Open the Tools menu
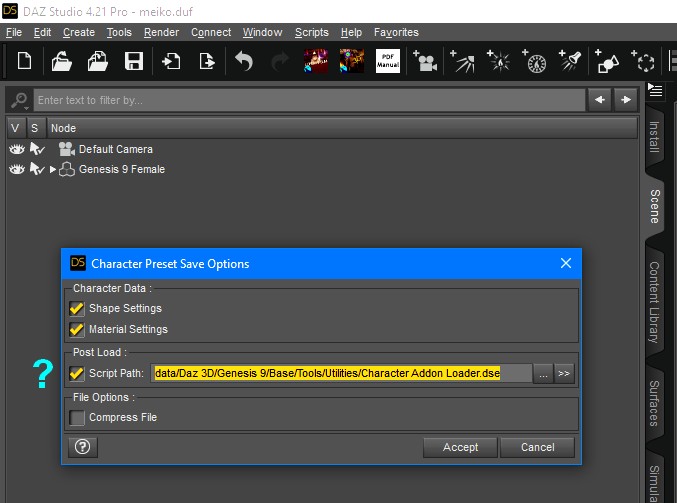Image resolution: width=677 pixels, height=503 pixels. (x=119, y=32)
